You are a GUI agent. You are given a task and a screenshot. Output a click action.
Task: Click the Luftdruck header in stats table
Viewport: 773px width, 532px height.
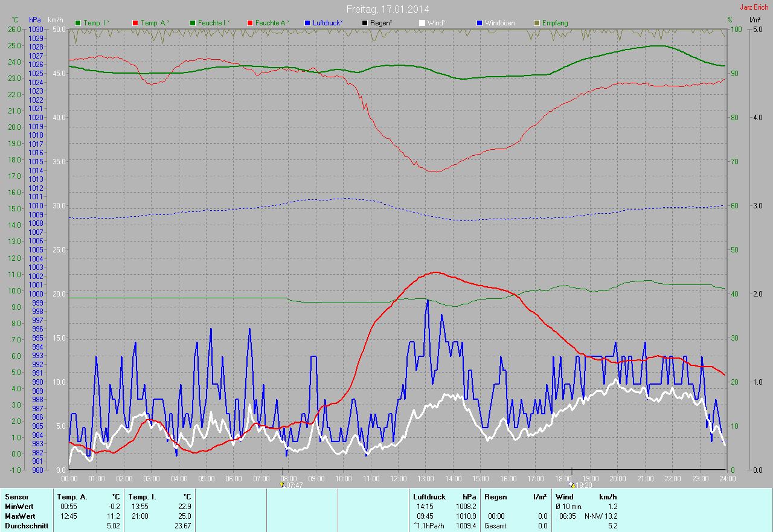pos(429,497)
